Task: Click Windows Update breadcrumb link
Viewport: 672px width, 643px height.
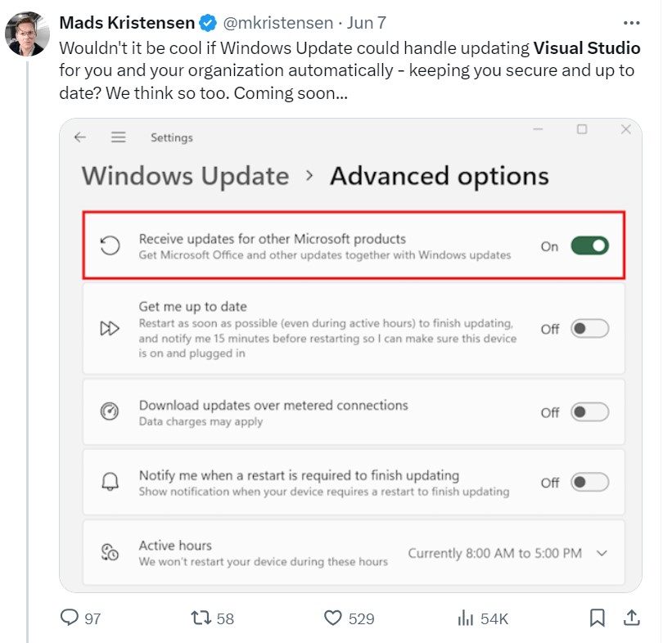Action: pyautogui.click(x=185, y=176)
